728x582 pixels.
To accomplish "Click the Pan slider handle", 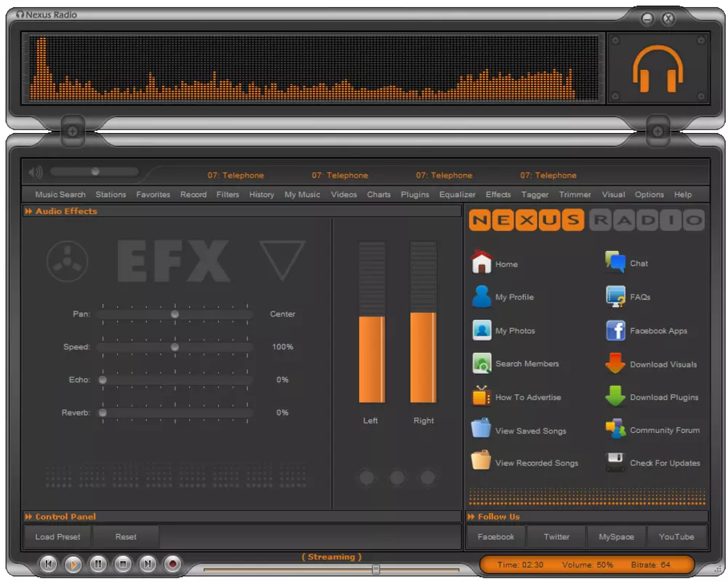I will 175,314.
